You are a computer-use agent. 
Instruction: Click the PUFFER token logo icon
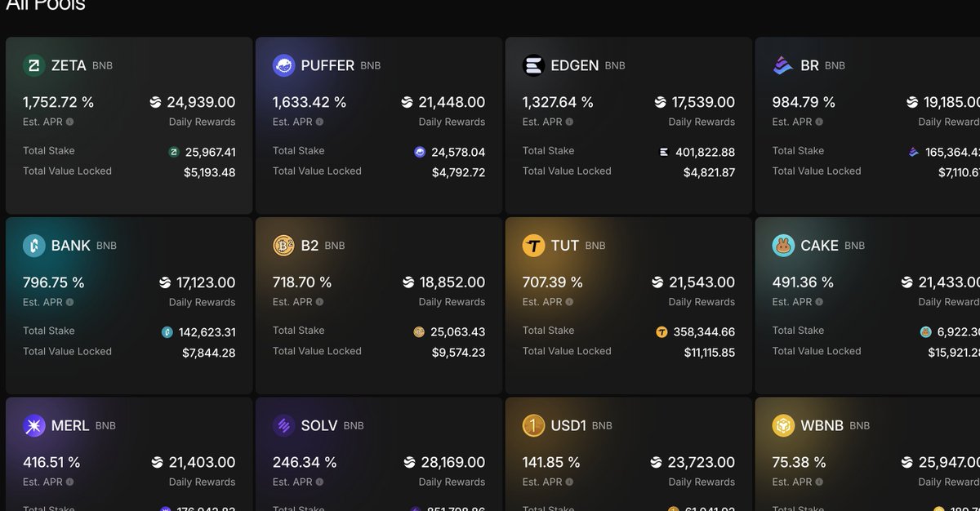(283, 65)
